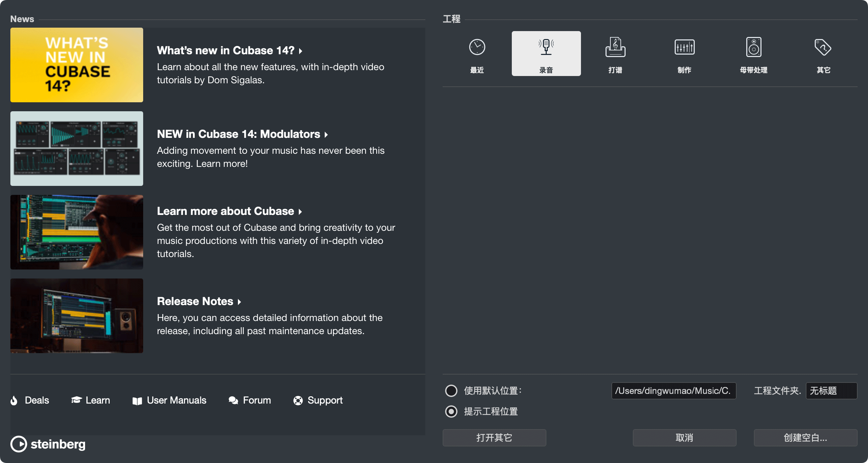868x463 pixels.
Task: Select the Mastering (母带处理) speaker icon
Action: point(754,47)
